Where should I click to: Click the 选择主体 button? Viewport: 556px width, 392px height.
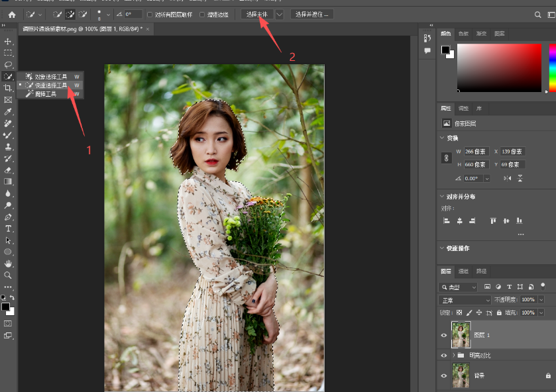[256, 15]
